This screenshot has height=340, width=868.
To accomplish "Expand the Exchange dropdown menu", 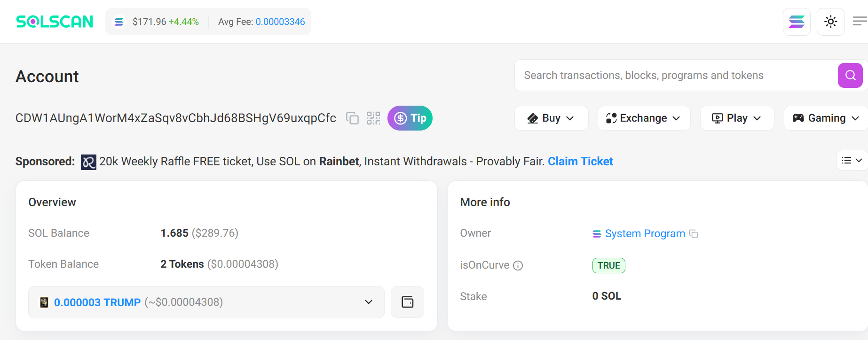I will [644, 118].
